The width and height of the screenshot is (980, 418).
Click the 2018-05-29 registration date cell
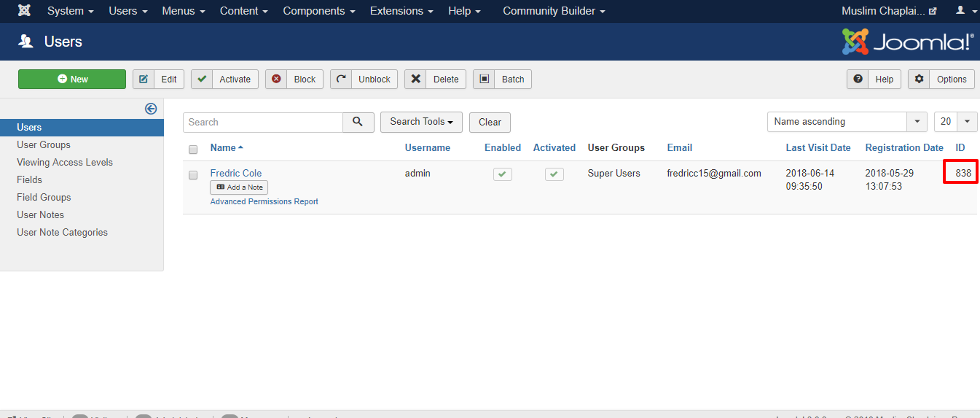point(890,180)
